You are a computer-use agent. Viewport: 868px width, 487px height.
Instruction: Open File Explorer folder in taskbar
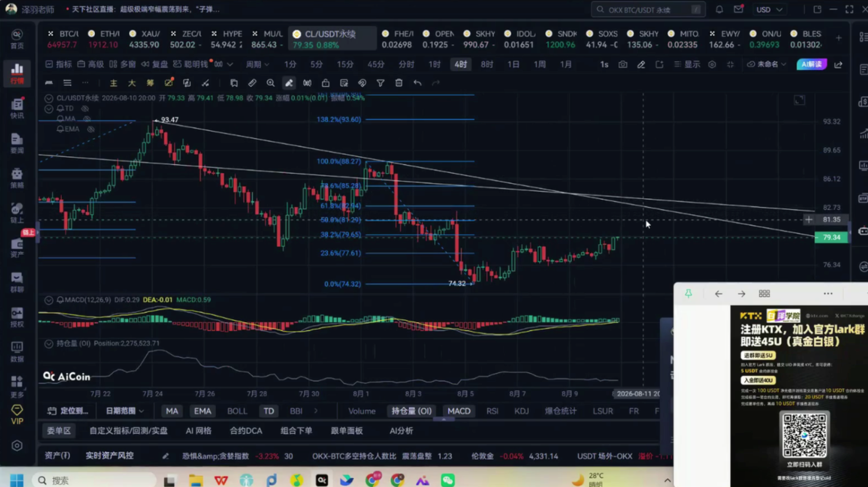196,479
